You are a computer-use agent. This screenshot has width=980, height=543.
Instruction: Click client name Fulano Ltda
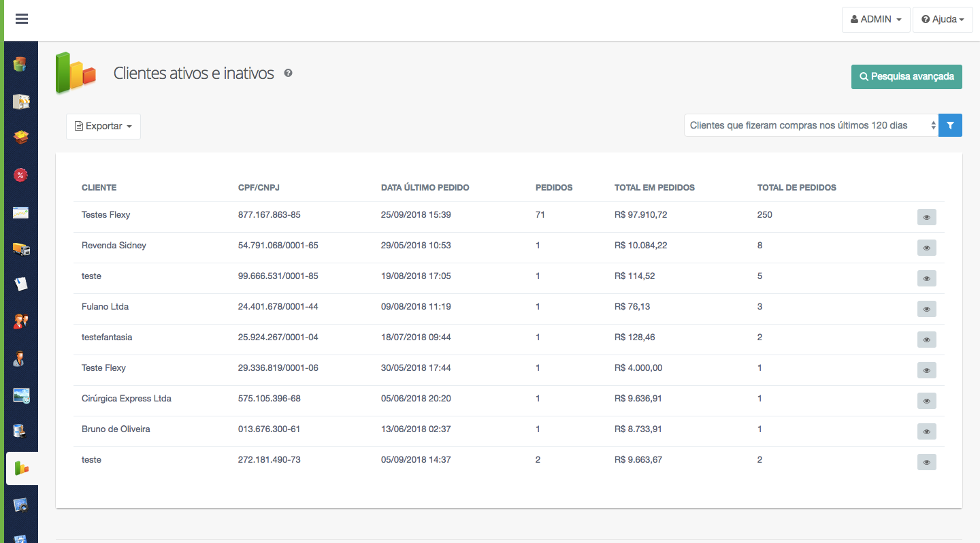click(105, 307)
